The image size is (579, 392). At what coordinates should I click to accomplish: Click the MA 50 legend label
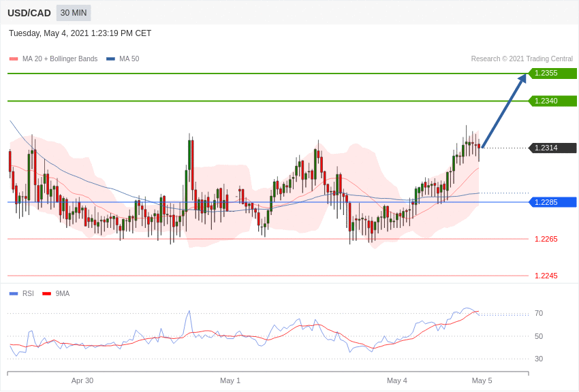pos(129,59)
